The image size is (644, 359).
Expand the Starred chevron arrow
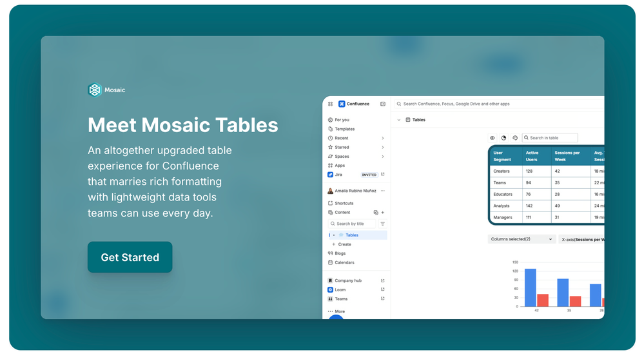(x=383, y=147)
